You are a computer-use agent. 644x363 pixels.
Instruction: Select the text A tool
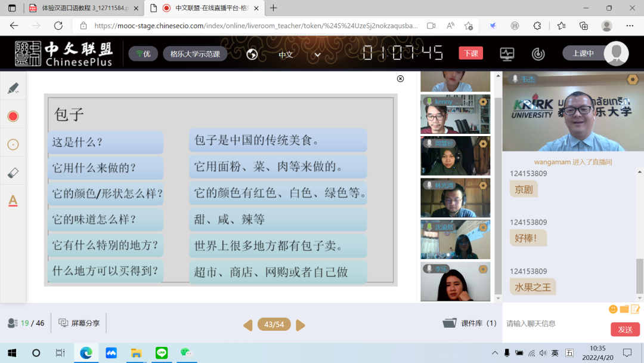coord(13,201)
